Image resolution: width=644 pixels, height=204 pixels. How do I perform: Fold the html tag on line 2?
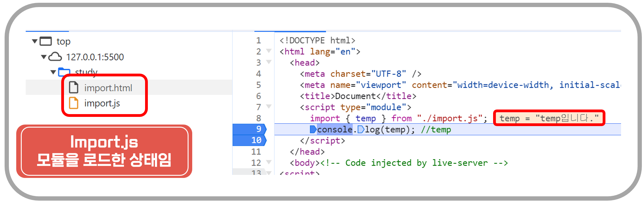[269, 51]
